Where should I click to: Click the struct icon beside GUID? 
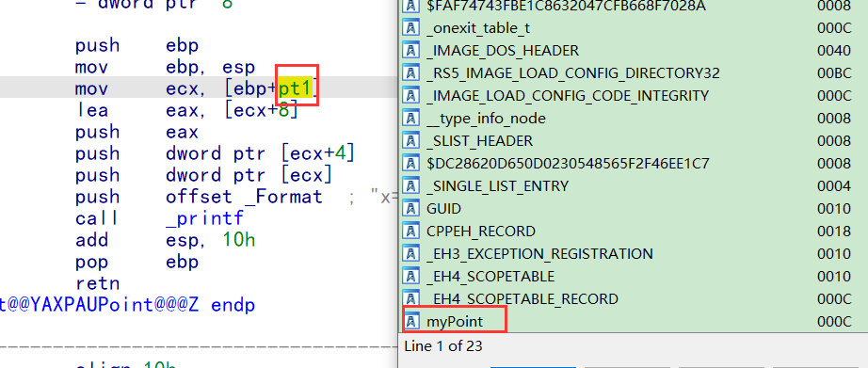411,208
